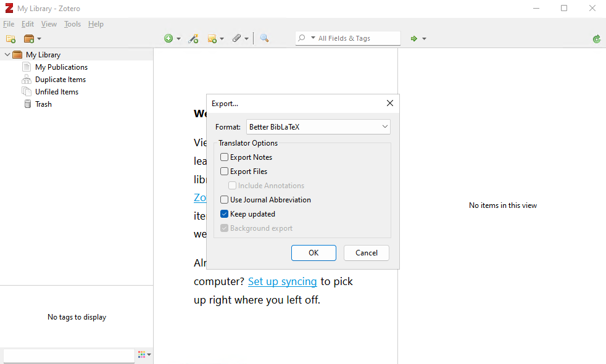
Task: Select My Publications
Action: [62, 67]
